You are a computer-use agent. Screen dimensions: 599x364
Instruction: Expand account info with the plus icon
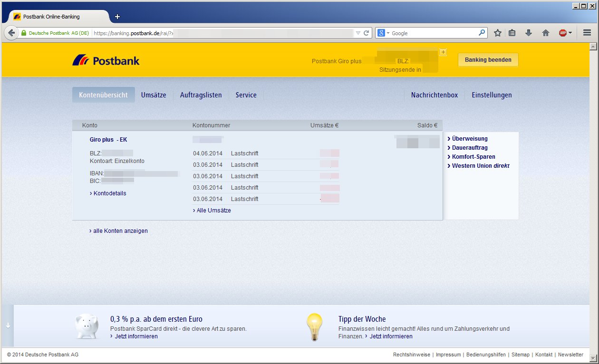[443, 52]
